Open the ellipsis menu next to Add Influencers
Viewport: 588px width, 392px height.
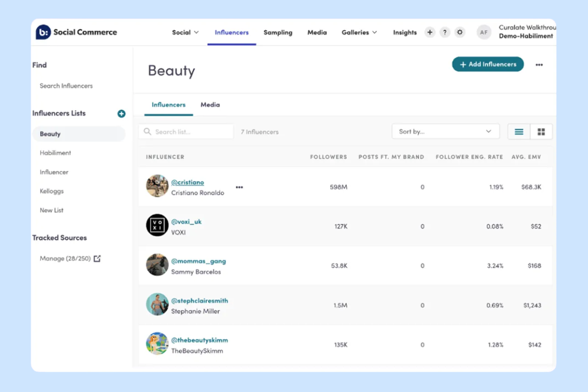(539, 64)
